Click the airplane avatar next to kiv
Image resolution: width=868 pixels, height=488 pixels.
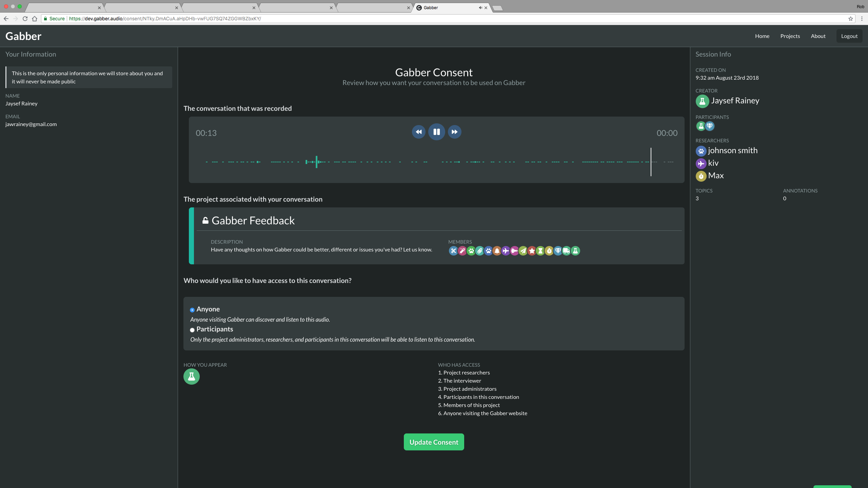point(701,163)
